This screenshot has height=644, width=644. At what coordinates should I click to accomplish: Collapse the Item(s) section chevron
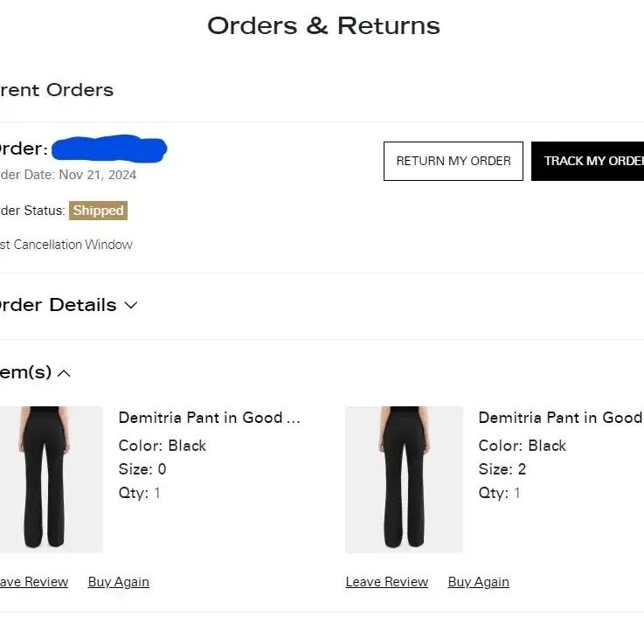[64, 373]
